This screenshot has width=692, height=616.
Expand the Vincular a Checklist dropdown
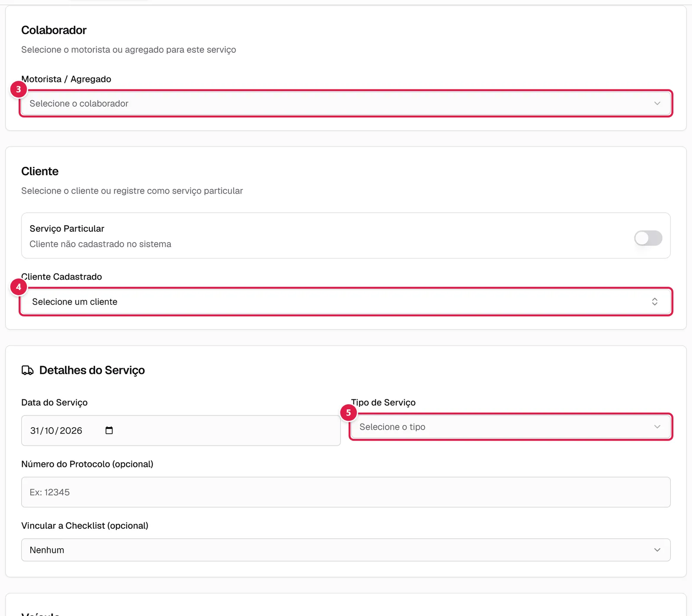click(346, 550)
